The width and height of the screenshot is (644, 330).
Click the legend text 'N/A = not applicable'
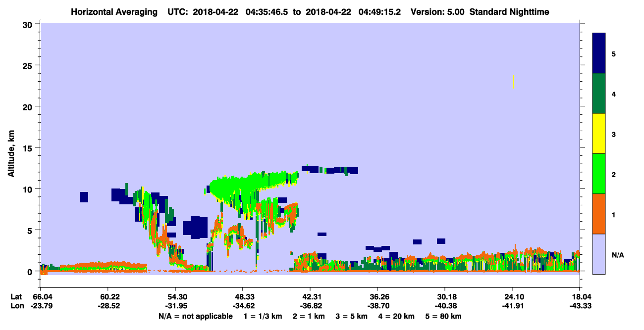tap(196, 316)
